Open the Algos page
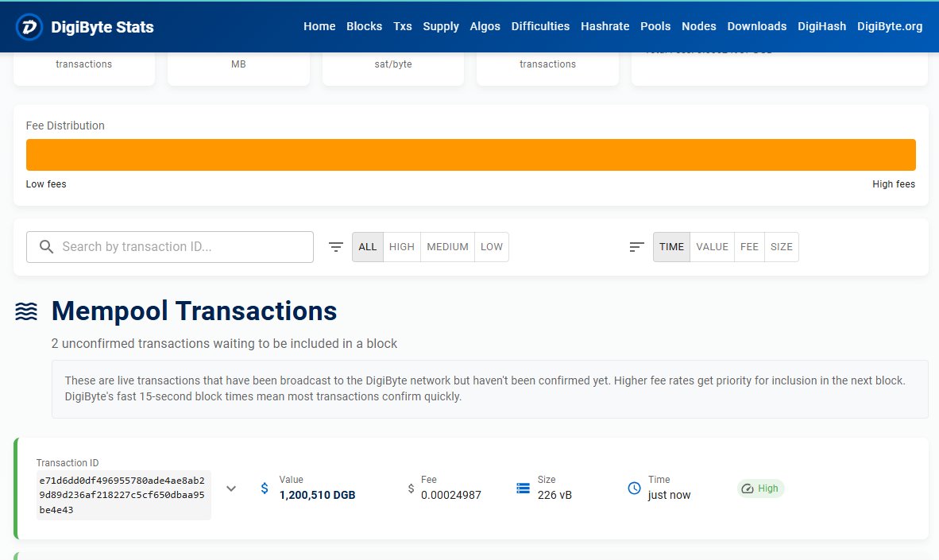The image size is (939, 560). pos(485,26)
